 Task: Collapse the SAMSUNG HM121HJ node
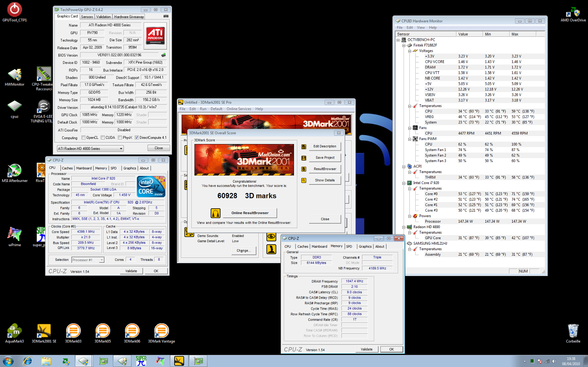click(x=404, y=244)
